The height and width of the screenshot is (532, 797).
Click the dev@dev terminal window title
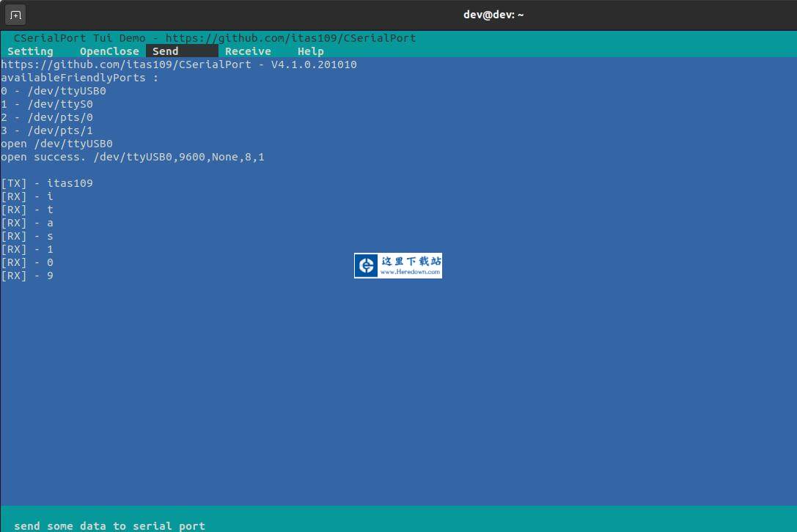coord(493,15)
